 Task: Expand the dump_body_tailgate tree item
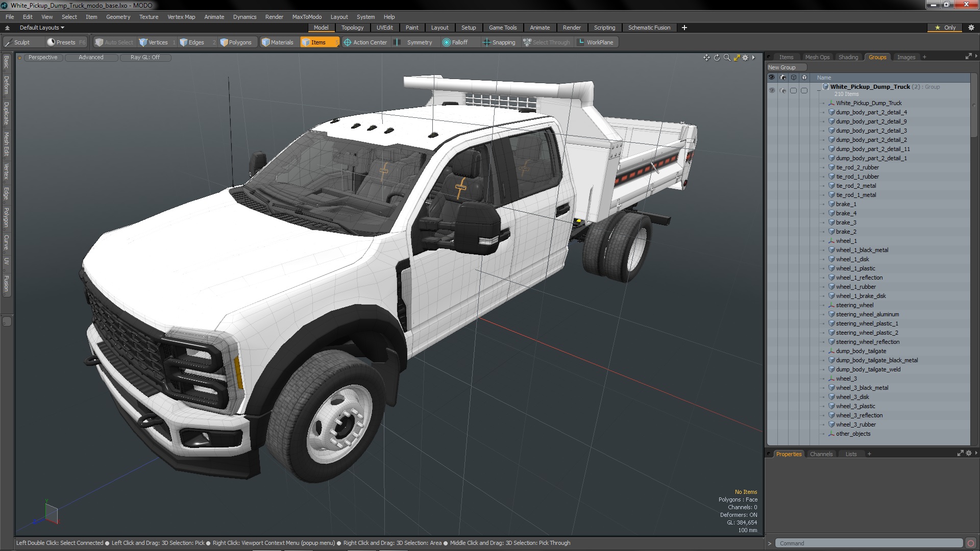coord(823,351)
